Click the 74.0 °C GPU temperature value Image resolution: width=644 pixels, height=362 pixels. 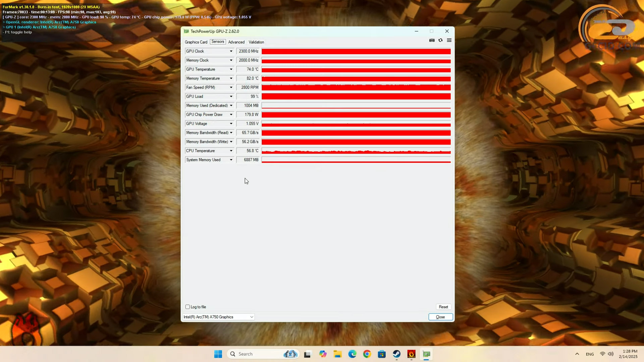(248, 69)
